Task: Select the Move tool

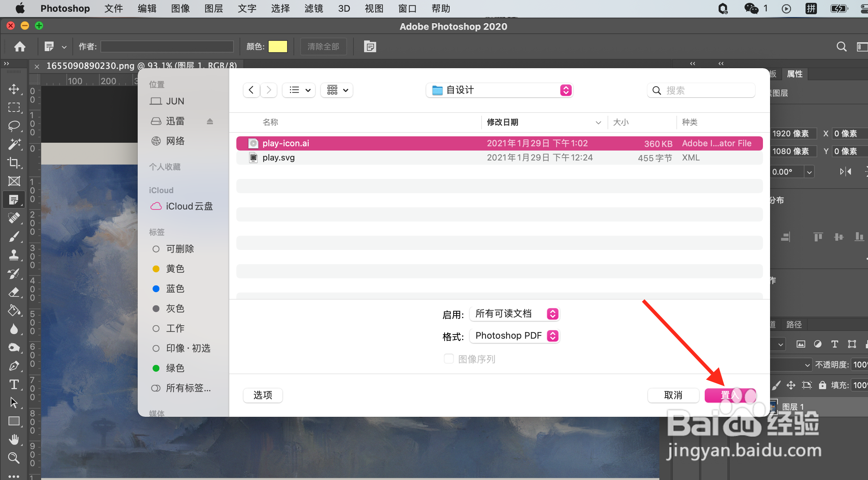Action: point(14,89)
